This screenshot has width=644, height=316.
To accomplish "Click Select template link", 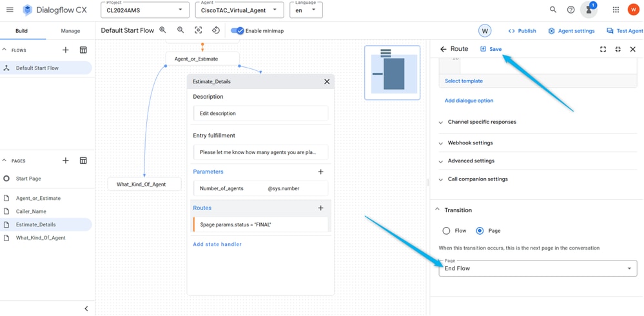I will coord(463,81).
